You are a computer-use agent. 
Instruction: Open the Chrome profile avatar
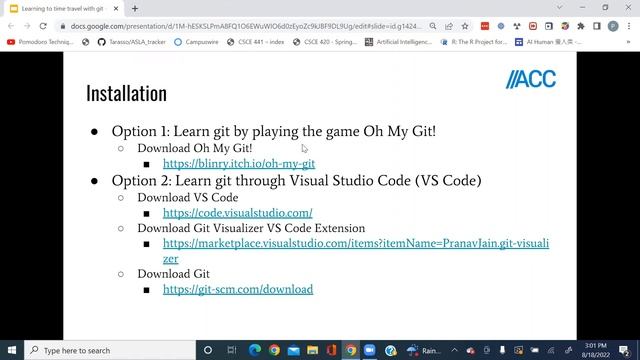613,26
